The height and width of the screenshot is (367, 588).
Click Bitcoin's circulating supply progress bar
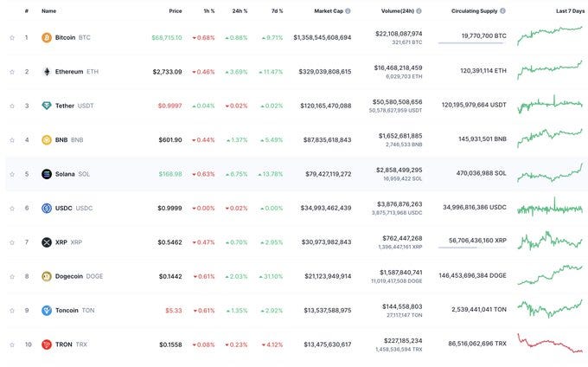pyautogui.click(x=472, y=43)
